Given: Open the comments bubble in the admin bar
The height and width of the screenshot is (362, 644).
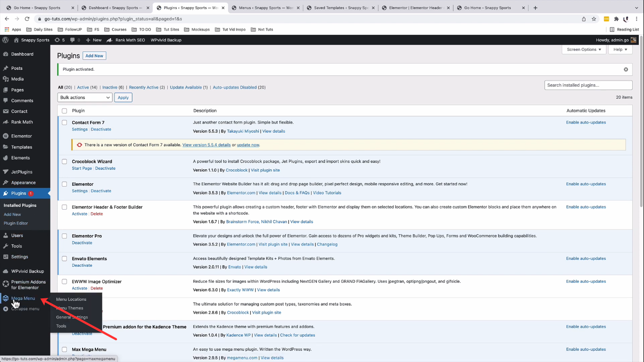Looking at the screenshot, I should pyautogui.click(x=75, y=40).
